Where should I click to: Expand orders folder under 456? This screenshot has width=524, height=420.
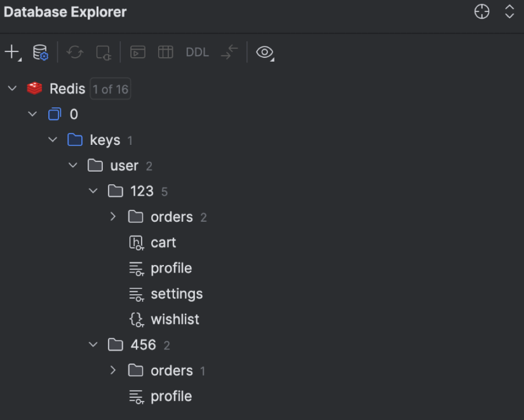coord(113,370)
